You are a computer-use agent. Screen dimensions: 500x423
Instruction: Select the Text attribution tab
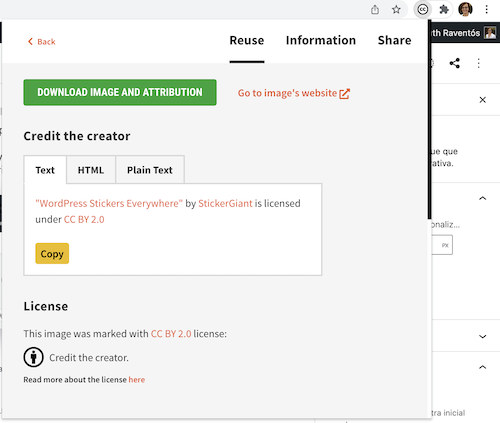(x=45, y=170)
